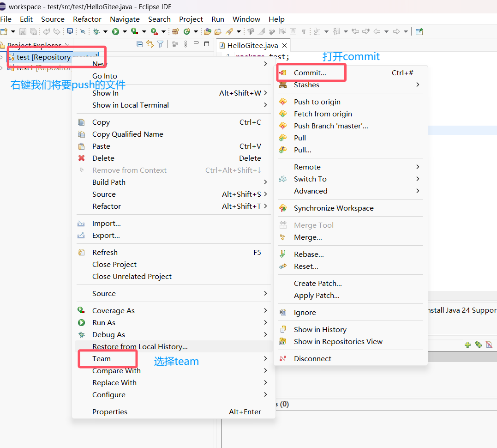Toggle Block Selection Mode toolbar icon

pos(293,31)
